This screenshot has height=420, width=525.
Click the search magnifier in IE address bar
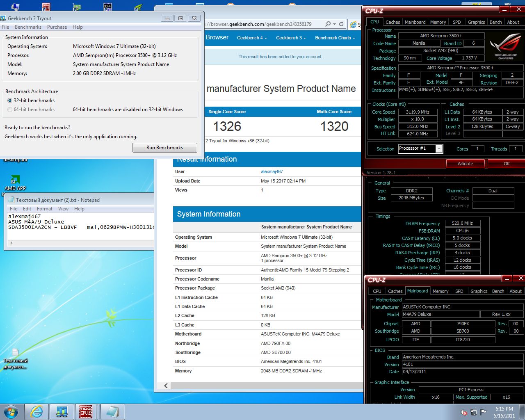click(328, 24)
